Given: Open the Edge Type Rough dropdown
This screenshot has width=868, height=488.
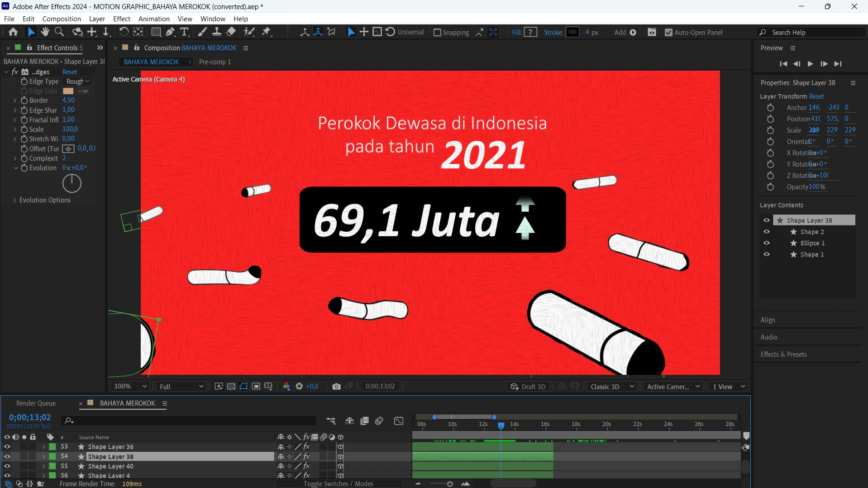Looking at the screenshot, I should tap(78, 81).
